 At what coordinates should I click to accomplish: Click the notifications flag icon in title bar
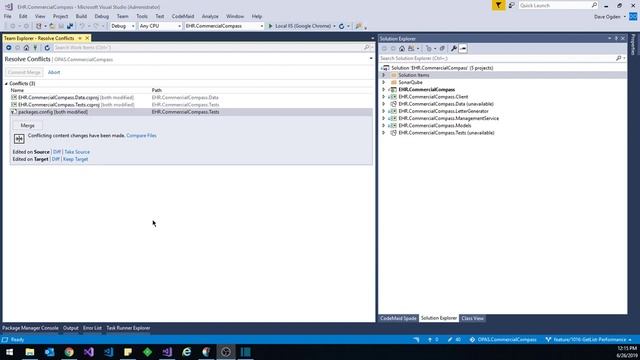[498, 5]
